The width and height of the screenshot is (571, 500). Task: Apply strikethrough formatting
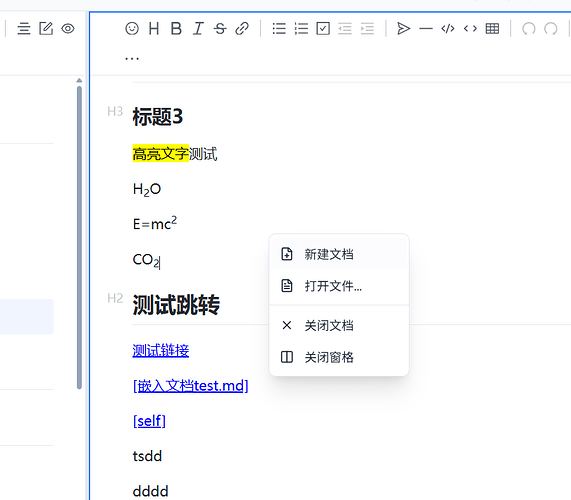click(220, 28)
